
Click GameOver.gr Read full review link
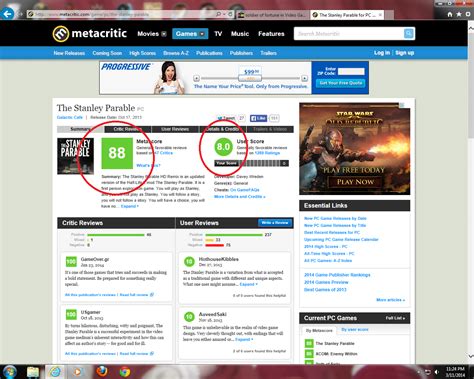(136, 295)
